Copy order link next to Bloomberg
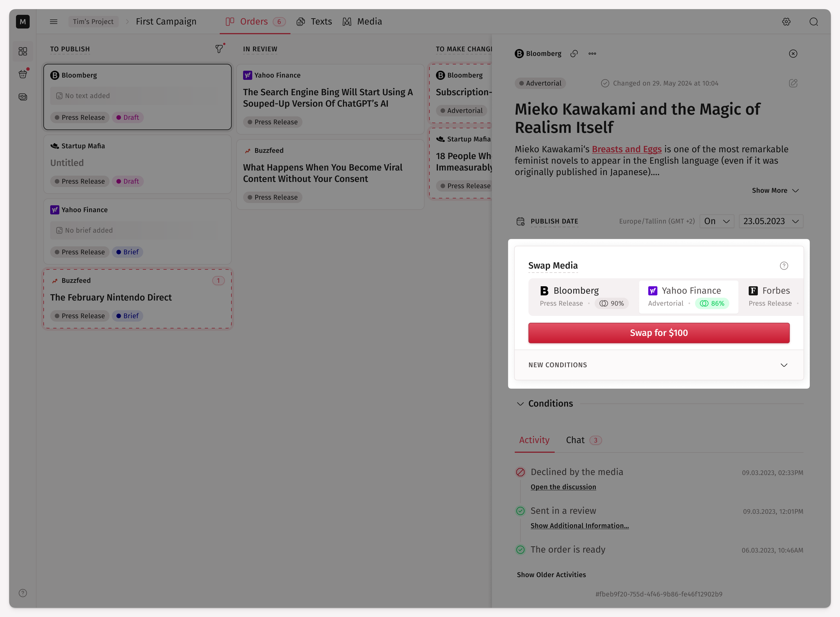The width and height of the screenshot is (840, 617). pyautogui.click(x=574, y=54)
